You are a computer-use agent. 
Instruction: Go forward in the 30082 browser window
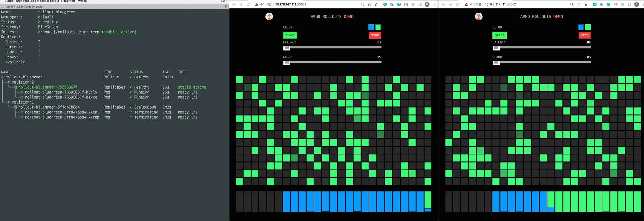pos(450,4)
